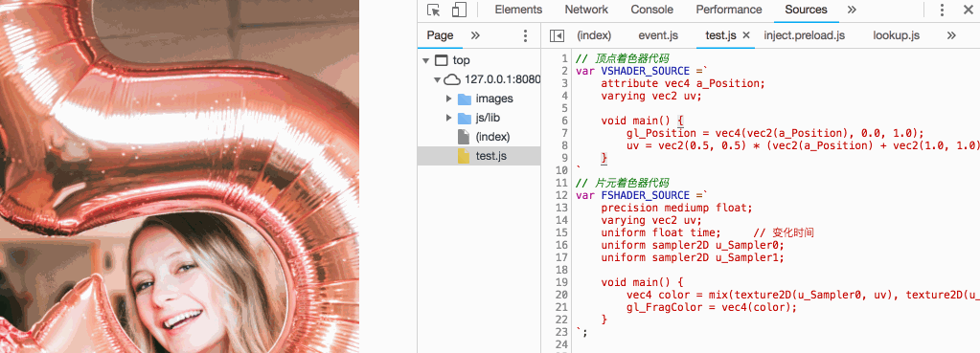Click 'uniform sampler2D u_Sampler1;' line

693,257
